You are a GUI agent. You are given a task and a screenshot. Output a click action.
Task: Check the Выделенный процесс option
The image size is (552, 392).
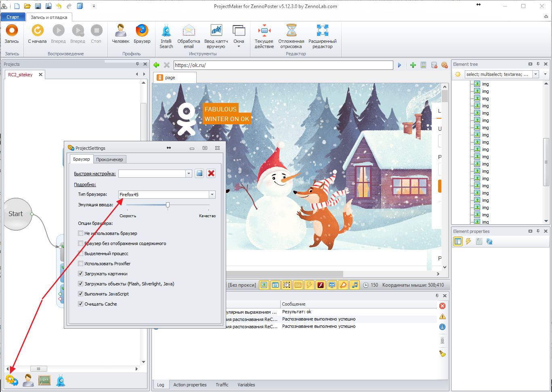pos(81,254)
